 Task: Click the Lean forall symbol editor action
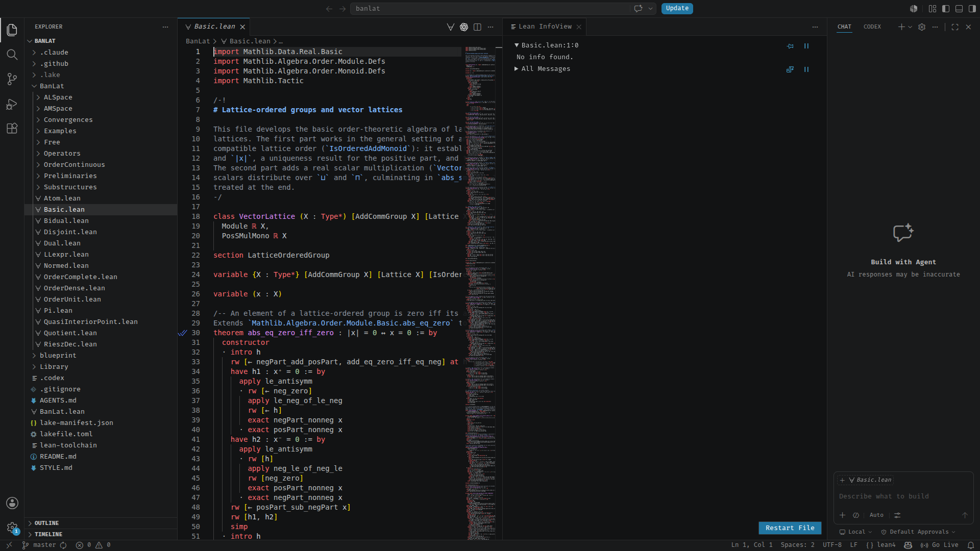click(x=451, y=27)
